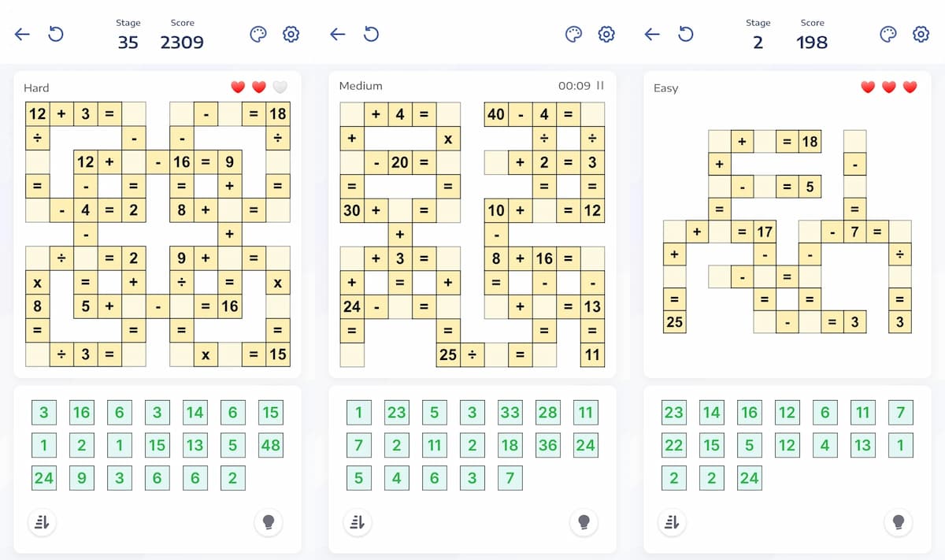Open theme palette in Easy puzzle panel
This screenshot has width=945, height=560.
coord(888,34)
